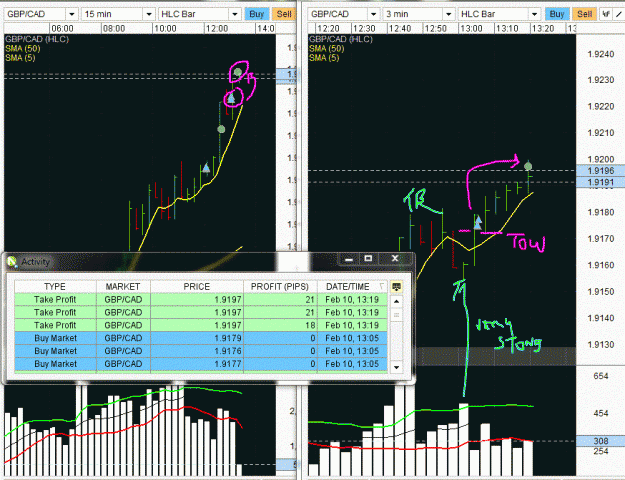The image size is (625, 480).
Task: Click the 1.9196 price level label
Action: pyautogui.click(x=601, y=171)
